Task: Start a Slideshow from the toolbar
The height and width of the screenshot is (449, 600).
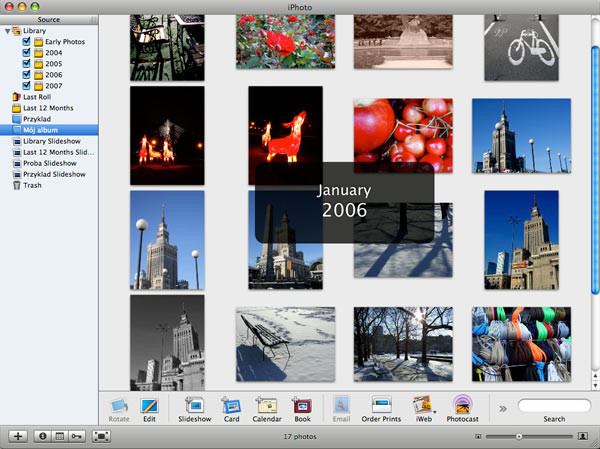Action: pos(194,406)
